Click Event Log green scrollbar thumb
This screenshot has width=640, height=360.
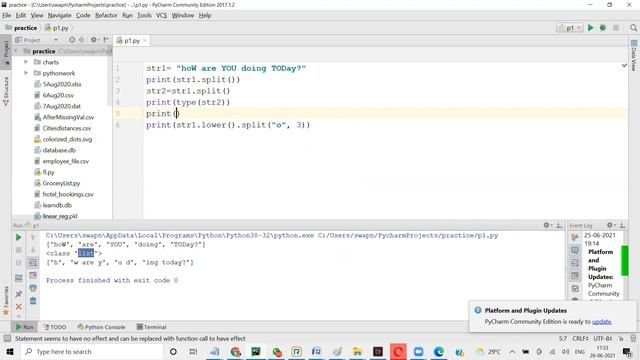point(624,260)
